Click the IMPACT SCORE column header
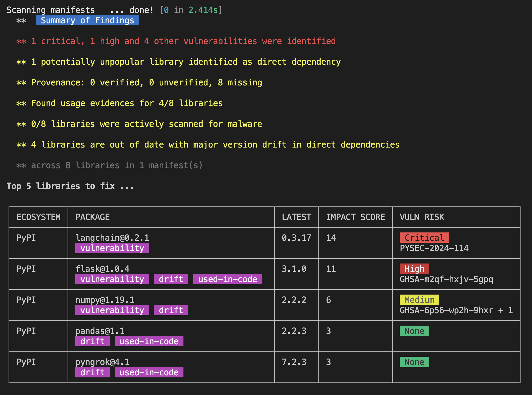This screenshot has width=532, height=395. click(355, 217)
